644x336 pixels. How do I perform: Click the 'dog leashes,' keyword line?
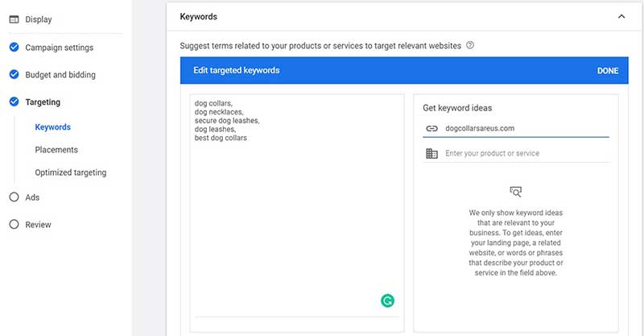click(215, 129)
